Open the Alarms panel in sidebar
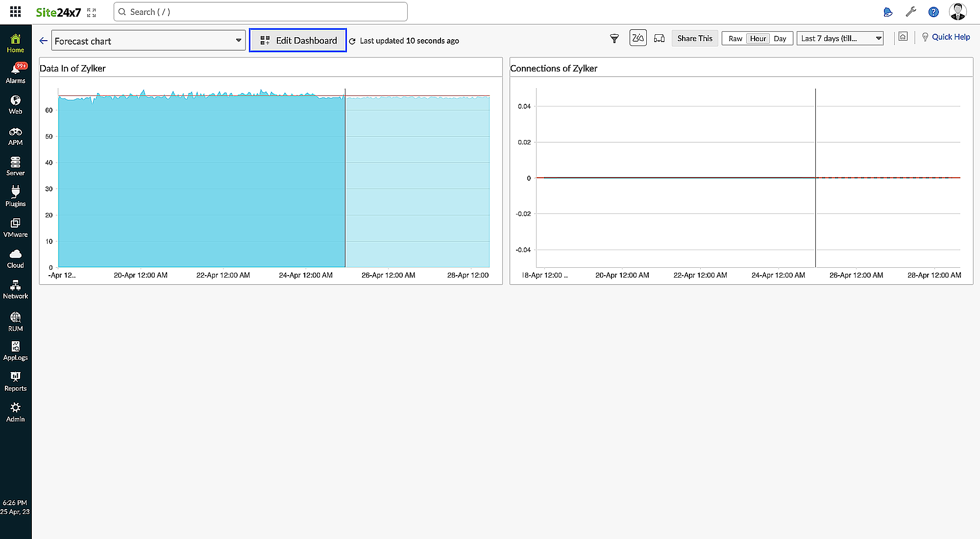This screenshot has height=539, width=980. [x=15, y=73]
